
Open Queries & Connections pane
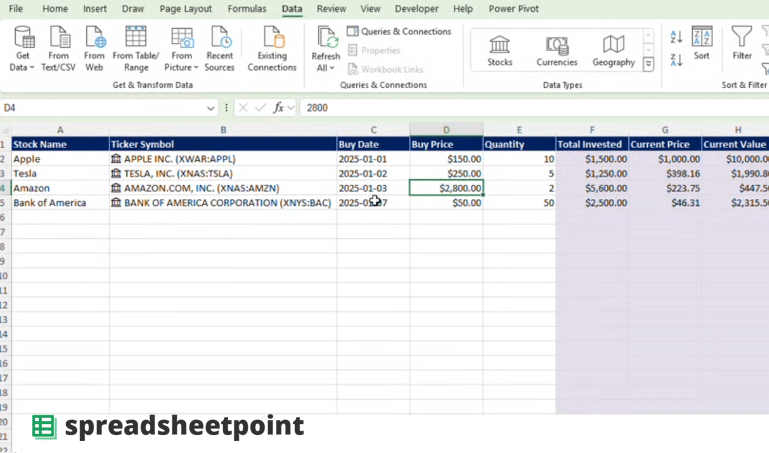tap(399, 31)
